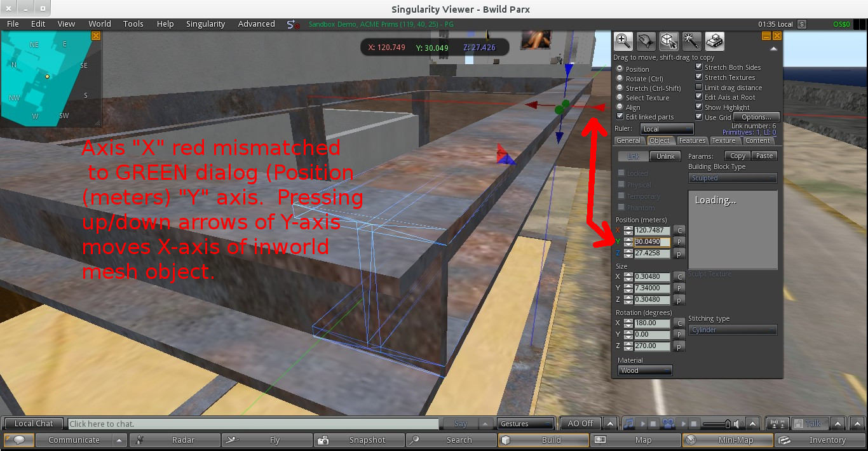This screenshot has height=451, width=868.
Task: Switch to the Texture tab
Action: click(724, 140)
